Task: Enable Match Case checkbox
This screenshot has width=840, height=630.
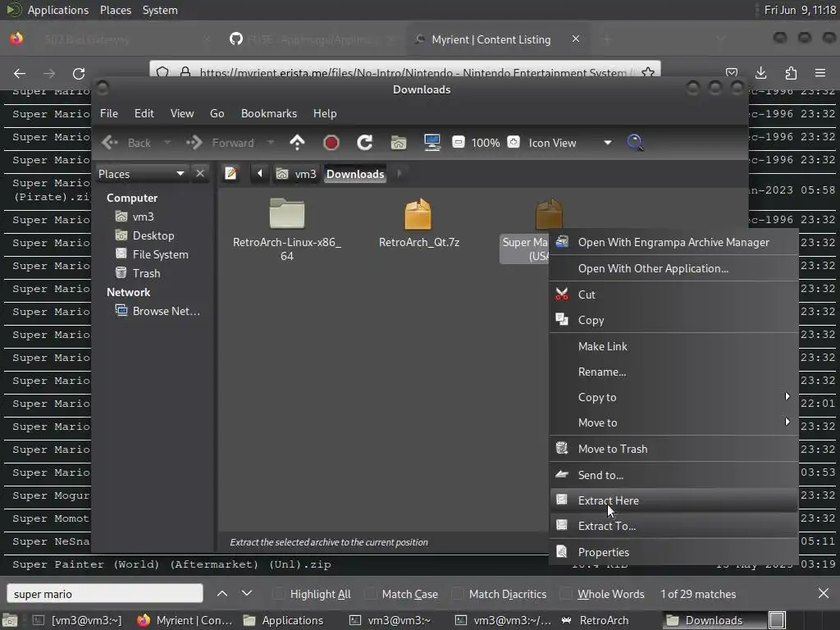Action: 370,594
